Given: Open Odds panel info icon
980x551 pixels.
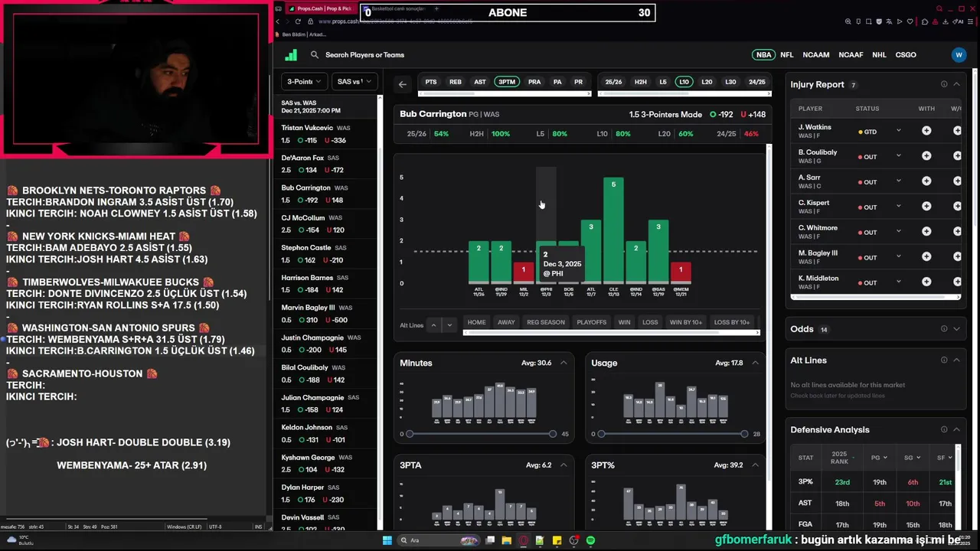Looking at the screenshot, I should [944, 329].
